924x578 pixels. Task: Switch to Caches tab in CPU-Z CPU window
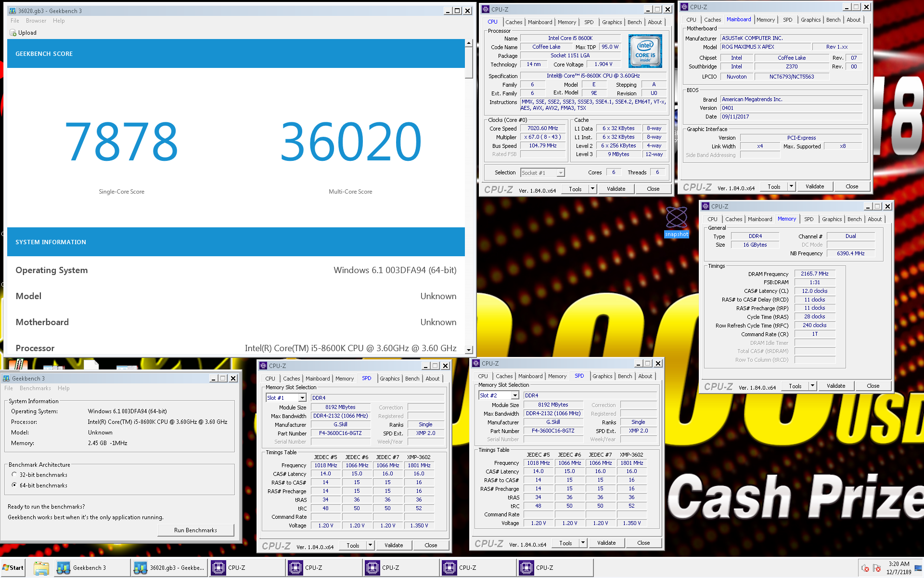pos(513,22)
